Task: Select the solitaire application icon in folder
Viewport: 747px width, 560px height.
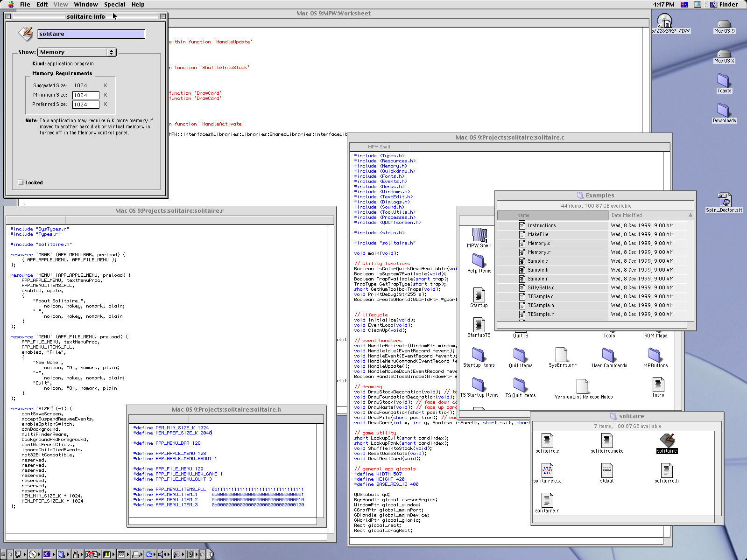Action: tap(667, 440)
